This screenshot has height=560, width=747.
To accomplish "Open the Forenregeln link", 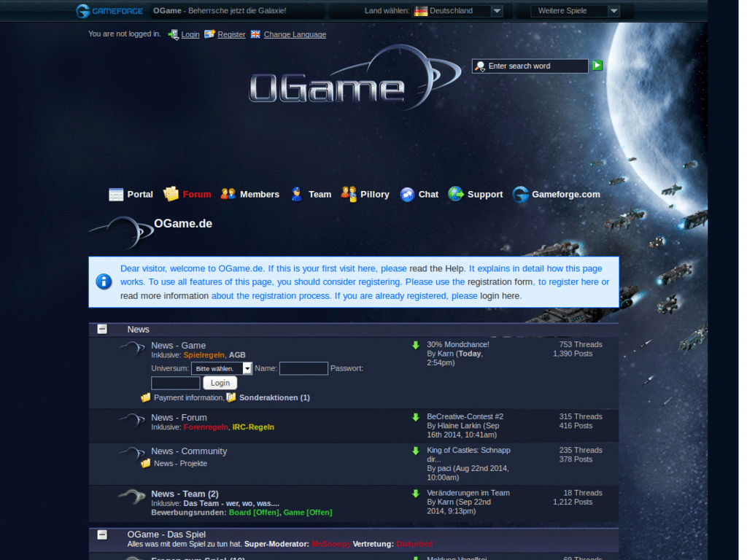I will tap(206, 427).
